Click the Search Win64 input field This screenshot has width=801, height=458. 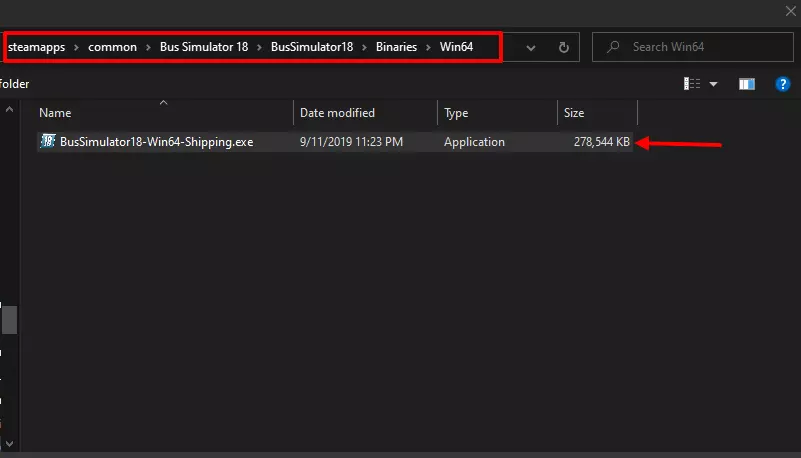click(693, 47)
